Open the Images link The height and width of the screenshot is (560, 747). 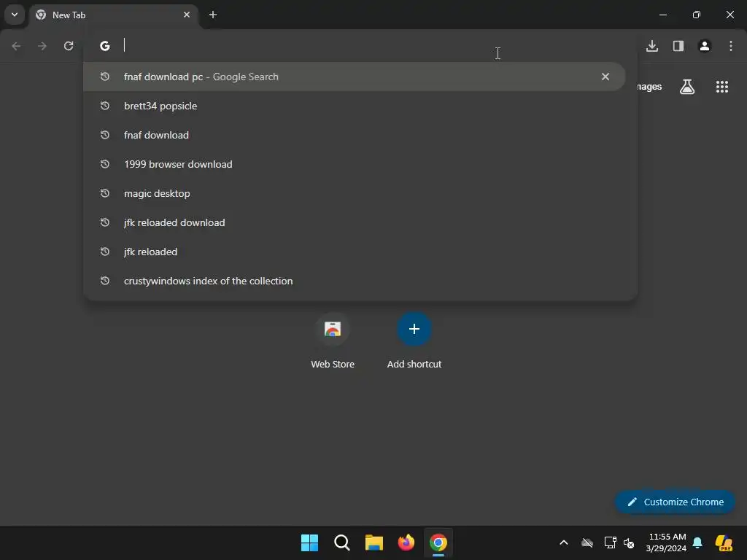[x=650, y=87]
